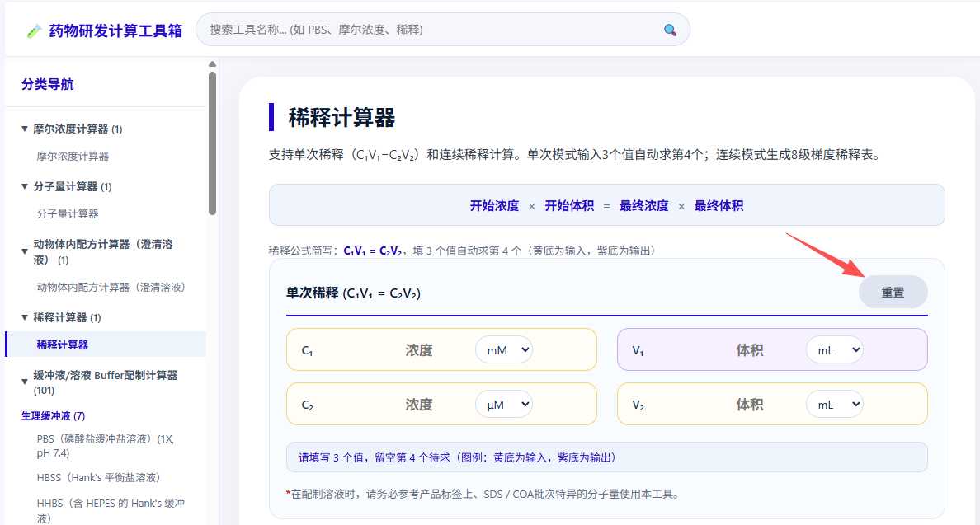Click 最终体积 in the formula banner
Viewport: 980px width, 525px height.
point(719,205)
